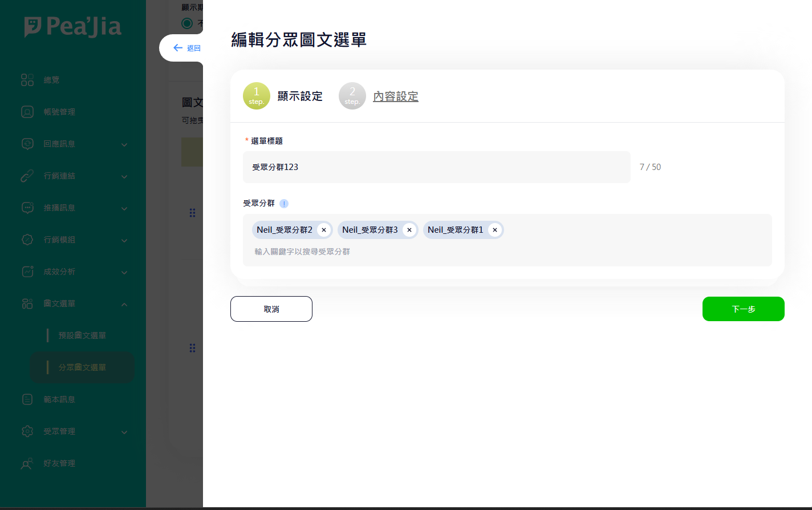Open the 預設圖文選單 menu item
812x510 pixels.
pos(82,335)
